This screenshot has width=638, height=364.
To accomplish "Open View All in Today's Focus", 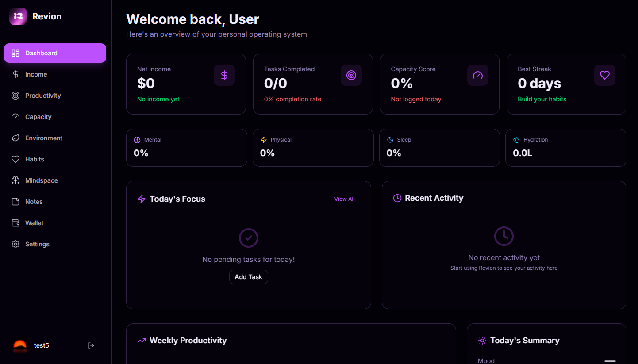I will (x=344, y=199).
